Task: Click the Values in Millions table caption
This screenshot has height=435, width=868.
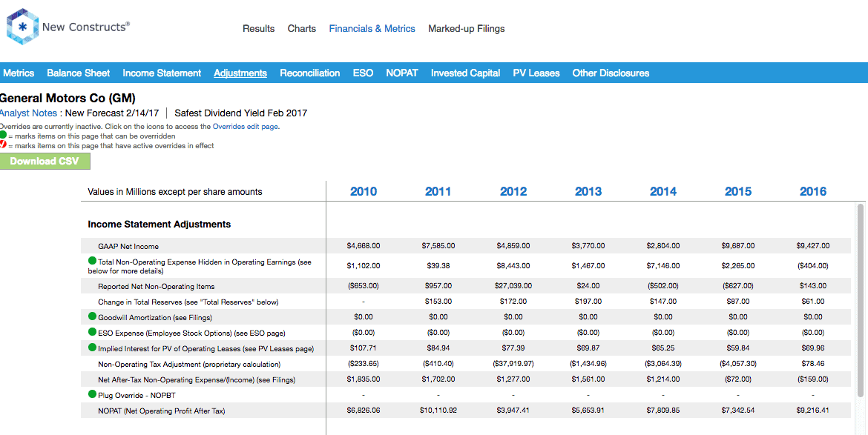Action: [175, 192]
